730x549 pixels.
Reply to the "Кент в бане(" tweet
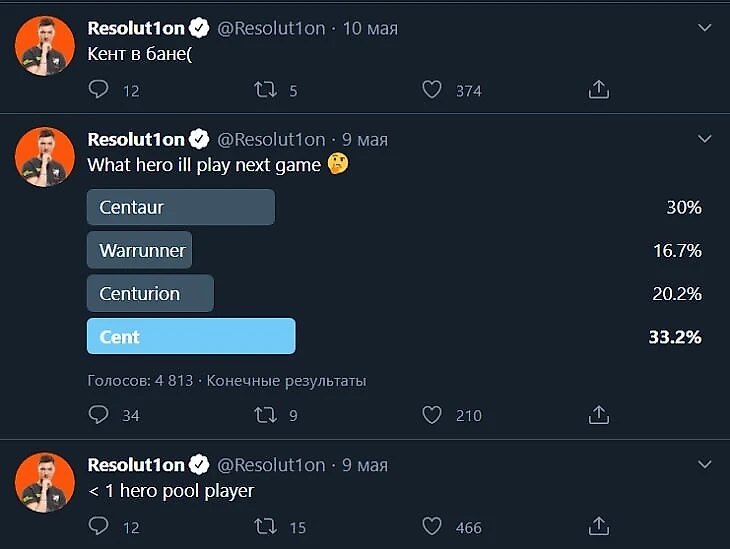point(99,90)
